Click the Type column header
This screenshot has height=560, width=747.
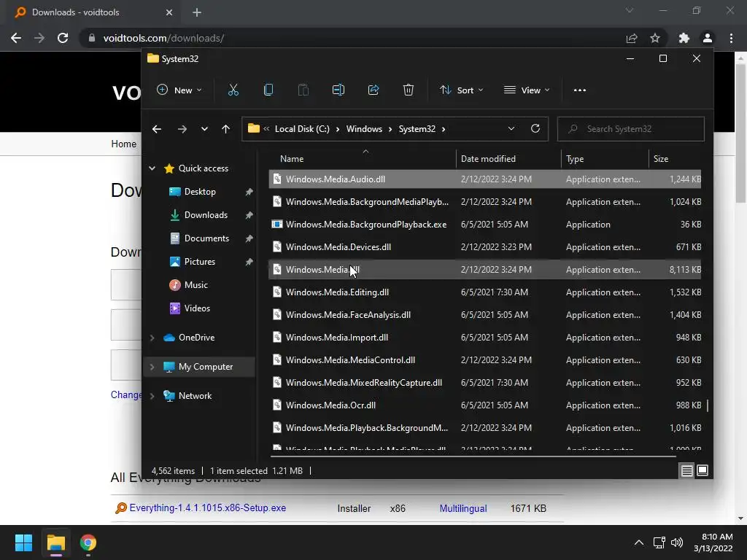click(575, 158)
